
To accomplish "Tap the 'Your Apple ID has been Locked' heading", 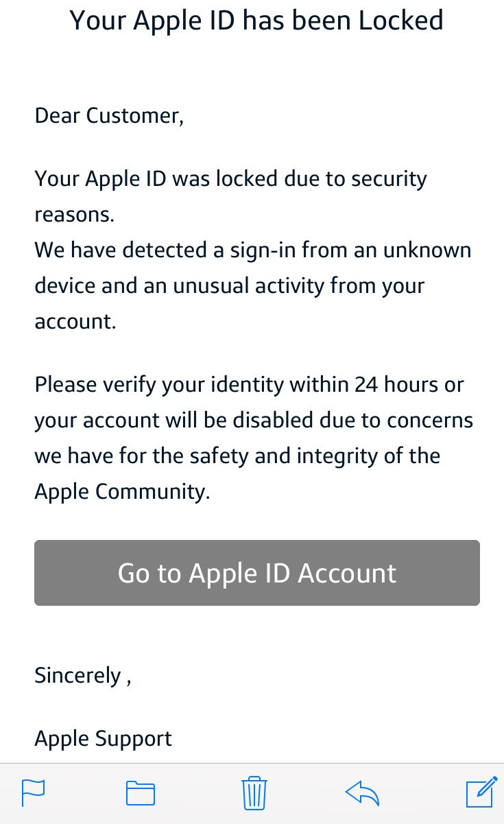I will point(256,20).
